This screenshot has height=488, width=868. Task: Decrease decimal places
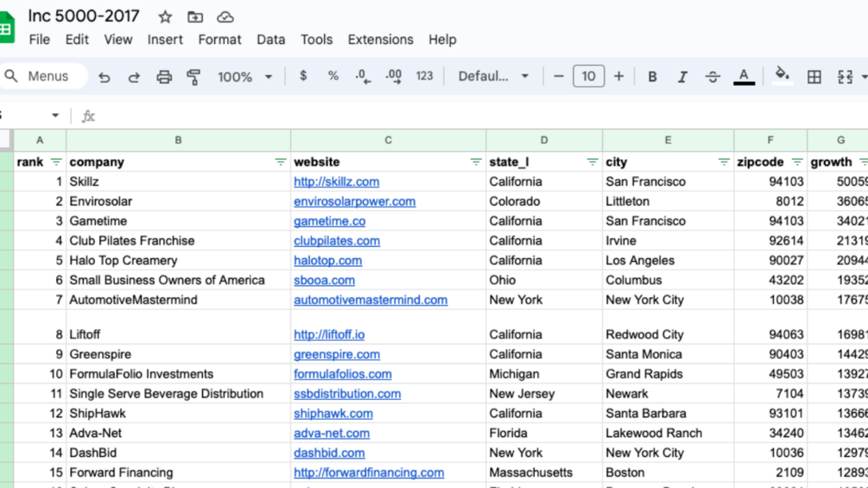363,76
